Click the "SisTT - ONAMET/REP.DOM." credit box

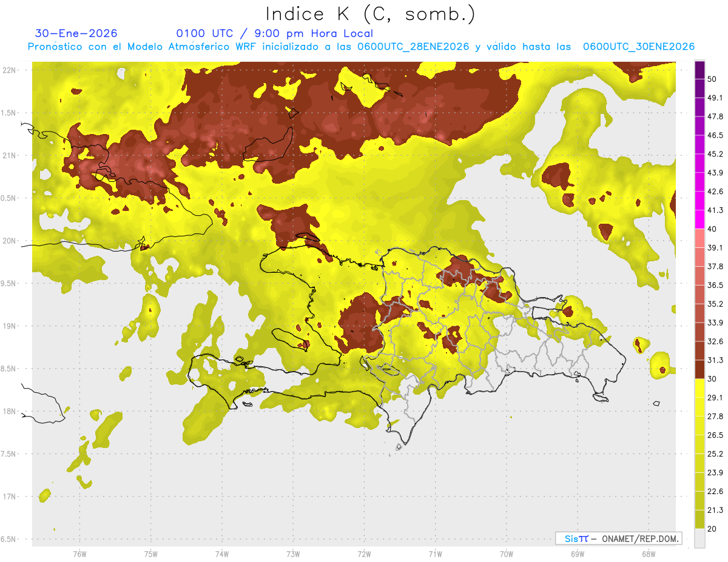click(618, 538)
